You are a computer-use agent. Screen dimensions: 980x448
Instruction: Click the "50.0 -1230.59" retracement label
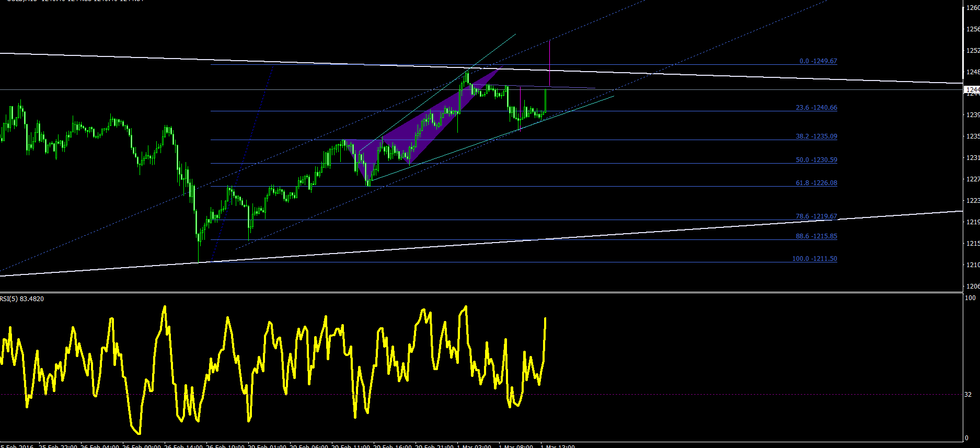[x=816, y=160]
